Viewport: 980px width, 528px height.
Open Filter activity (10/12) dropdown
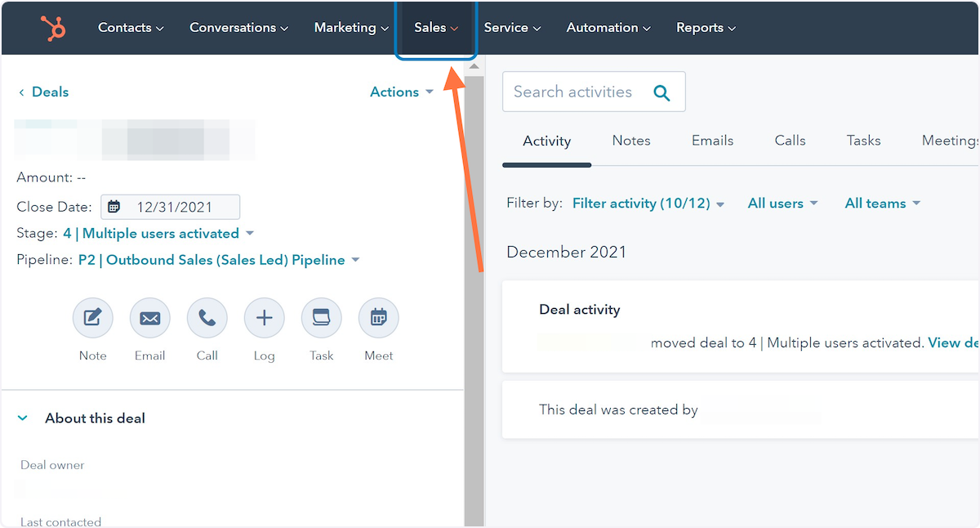point(648,204)
